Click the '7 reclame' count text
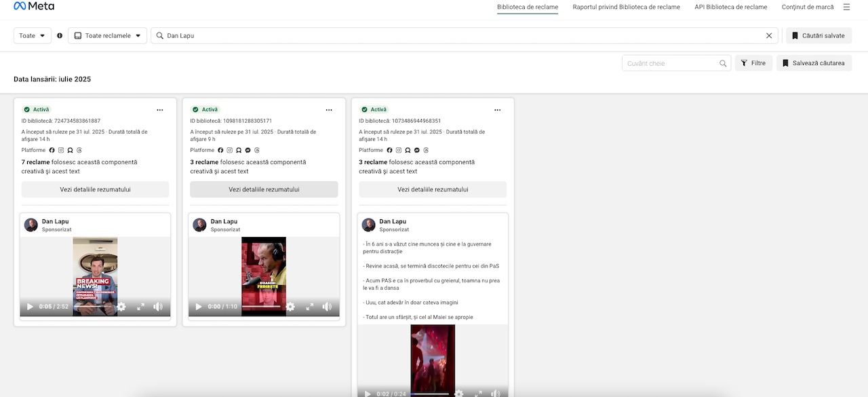 (36, 162)
